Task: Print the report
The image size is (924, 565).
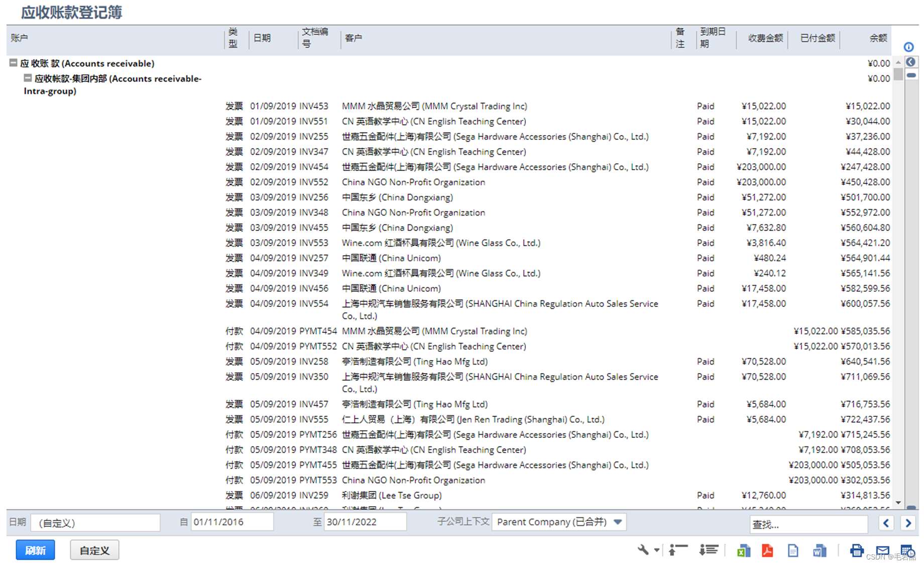Action: [x=857, y=550]
